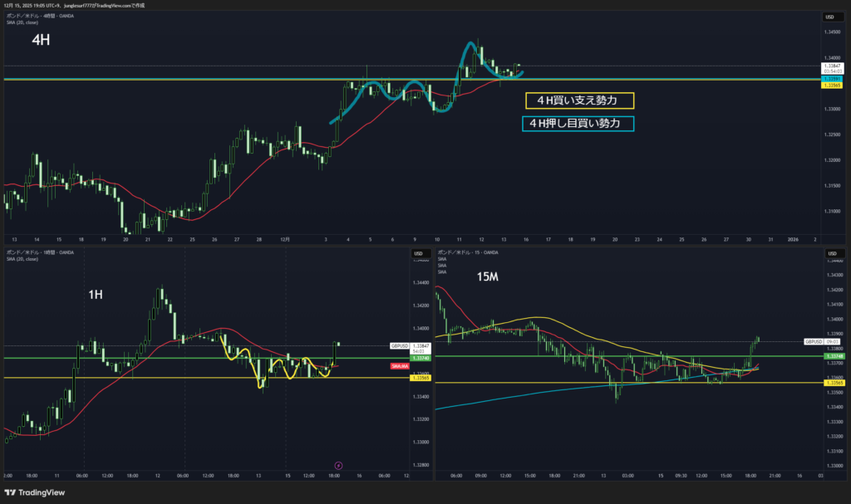Open the USD currency selector on 4H chart
Image resolution: width=851 pixels, height=504 pixels.
(829, 17)
